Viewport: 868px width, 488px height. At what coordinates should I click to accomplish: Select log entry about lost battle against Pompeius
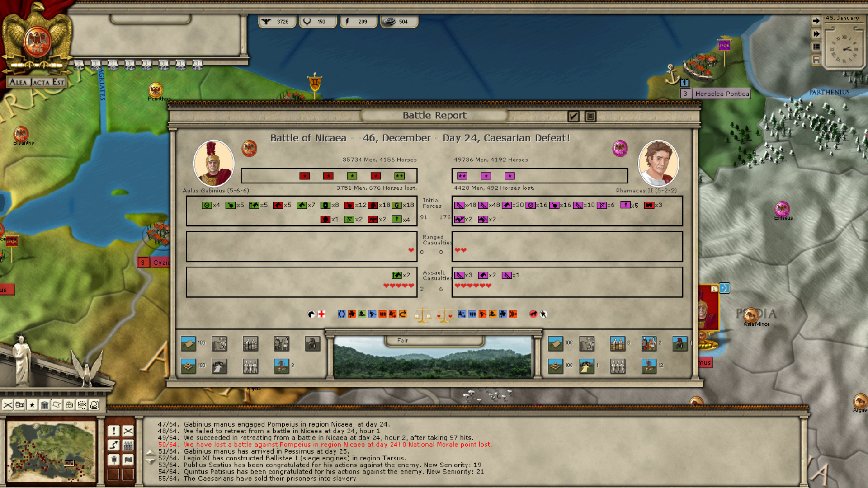[x=325, y=445]
